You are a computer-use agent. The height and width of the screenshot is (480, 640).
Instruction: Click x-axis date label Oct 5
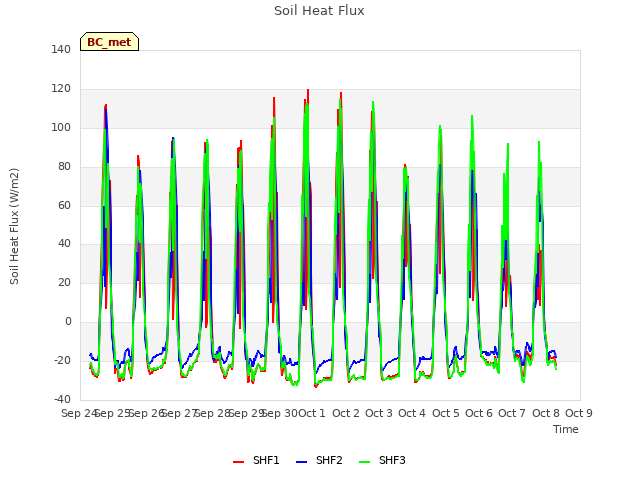tap(446, 413)
